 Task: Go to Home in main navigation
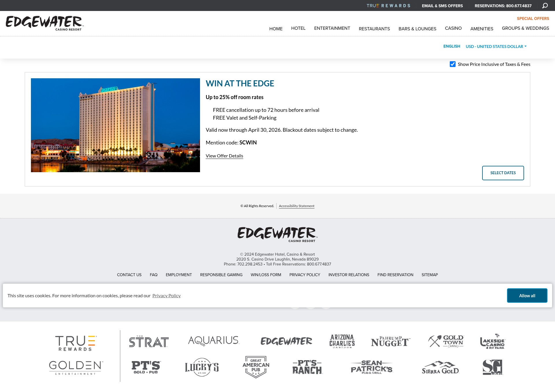(x=276, y=29)
